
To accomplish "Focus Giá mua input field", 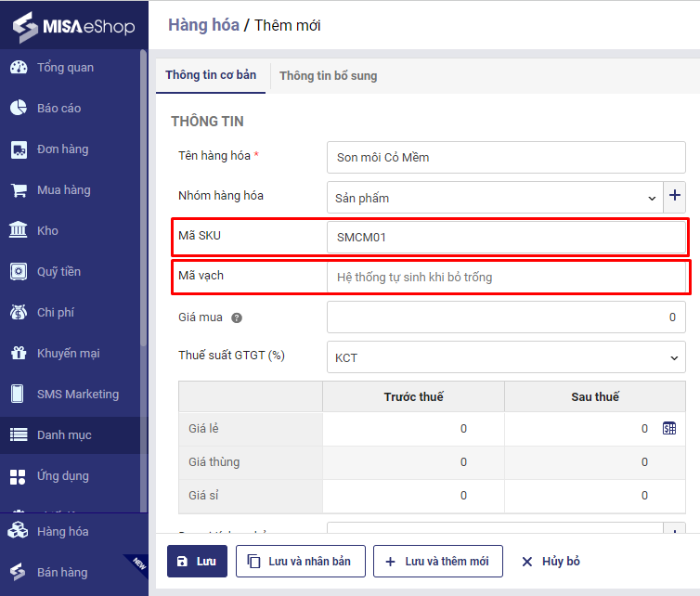I will click(506, 317).
